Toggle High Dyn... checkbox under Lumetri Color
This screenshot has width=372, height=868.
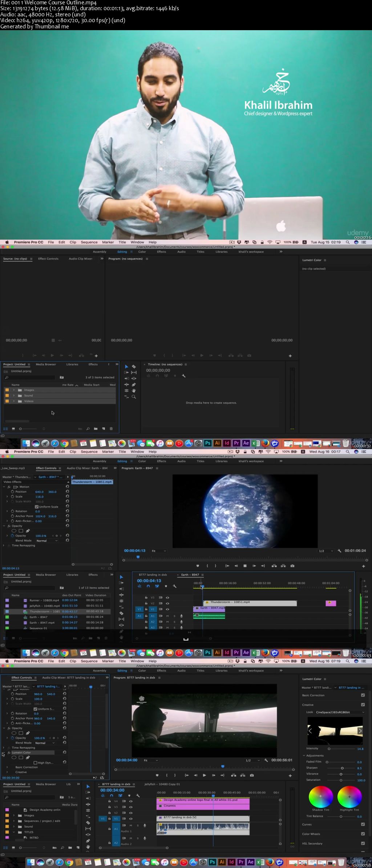[35, 763]
